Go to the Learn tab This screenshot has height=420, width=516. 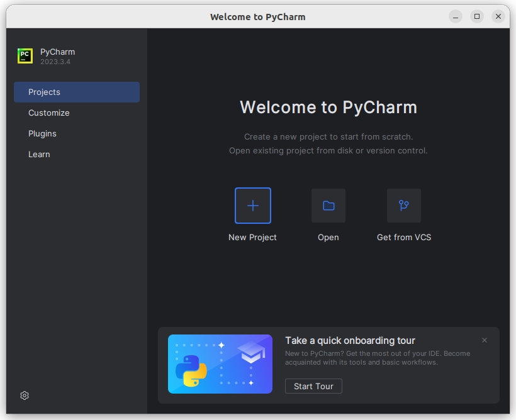(x=39, y=155)
